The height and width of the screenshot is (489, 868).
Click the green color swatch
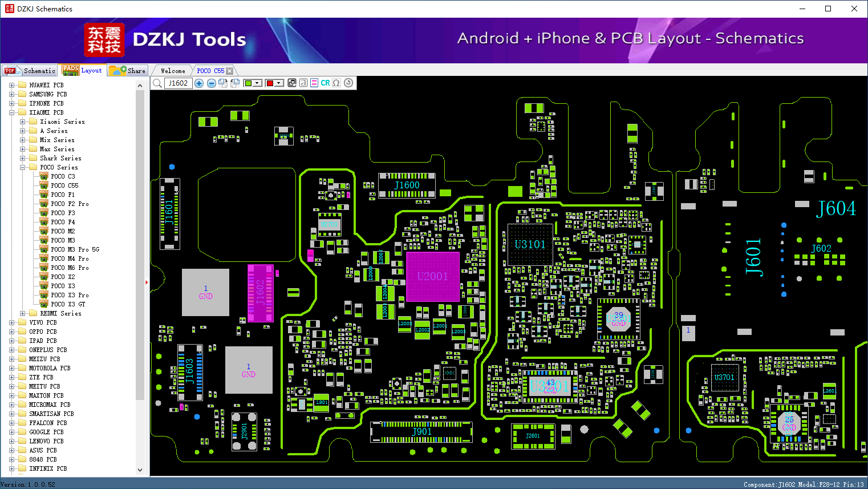(248, 83)
